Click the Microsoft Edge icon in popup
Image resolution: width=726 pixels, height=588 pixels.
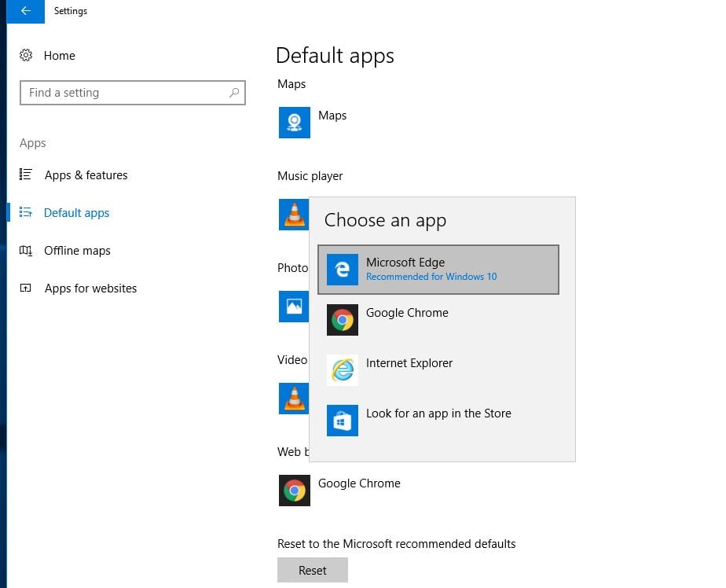tap(343, 269)
